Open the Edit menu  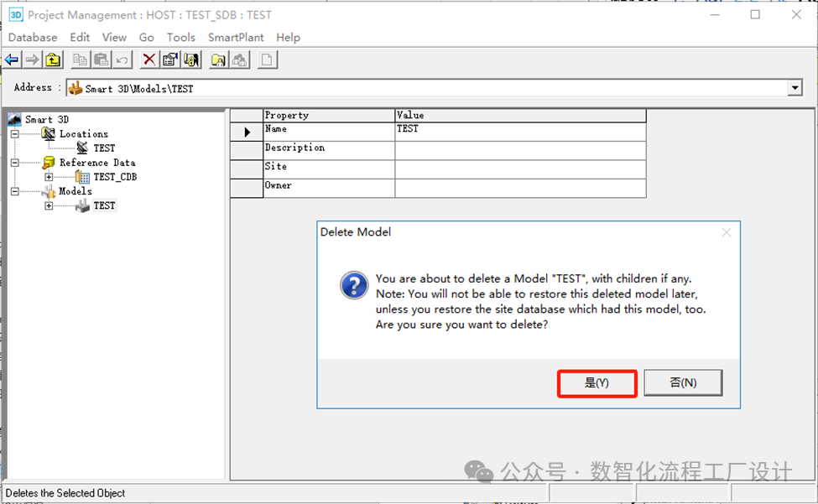[80, 38]
